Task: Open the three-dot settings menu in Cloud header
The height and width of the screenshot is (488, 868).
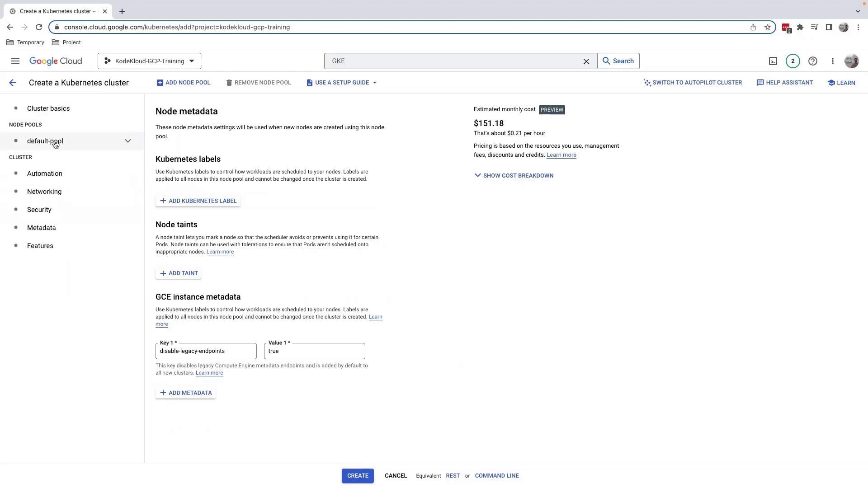Action: [832, 61]
